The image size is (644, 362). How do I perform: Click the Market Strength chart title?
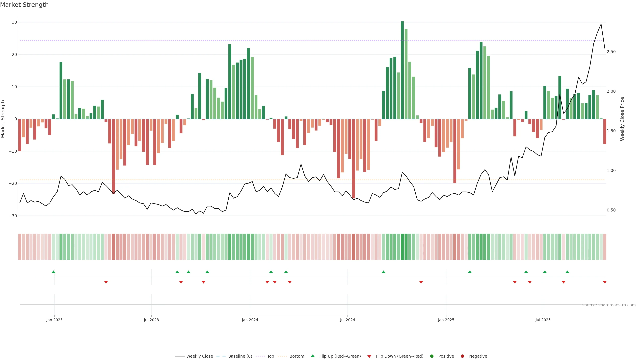pyautogui.click(x=24, y=5)
